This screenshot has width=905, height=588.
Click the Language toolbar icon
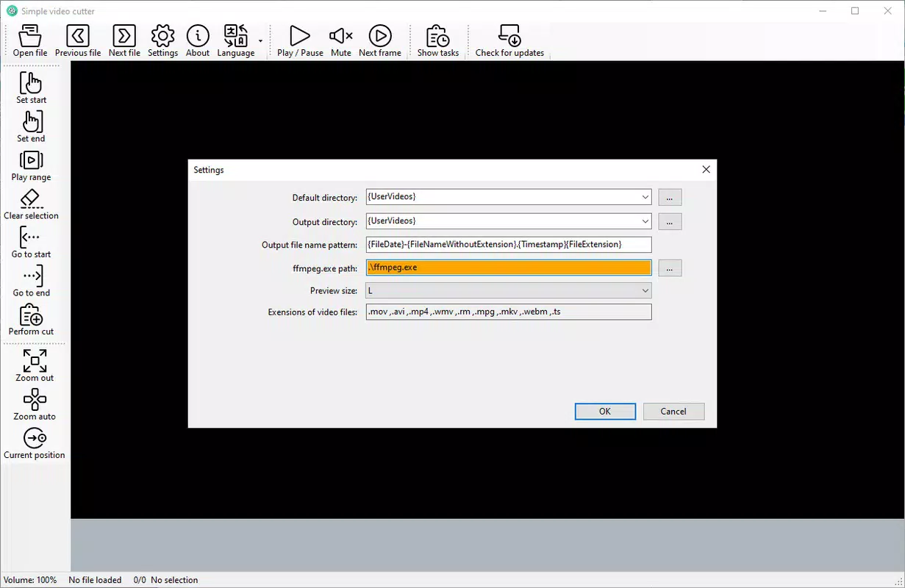[x=236, y=41]
